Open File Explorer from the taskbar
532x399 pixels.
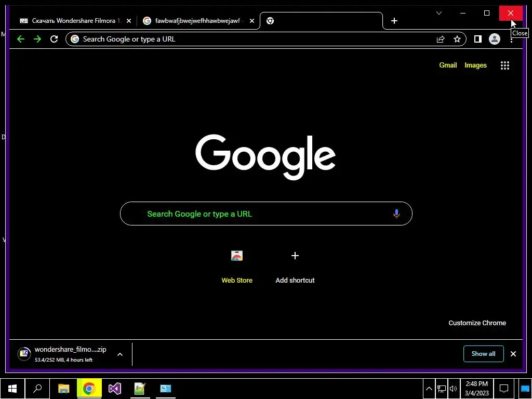click(63, 389)
